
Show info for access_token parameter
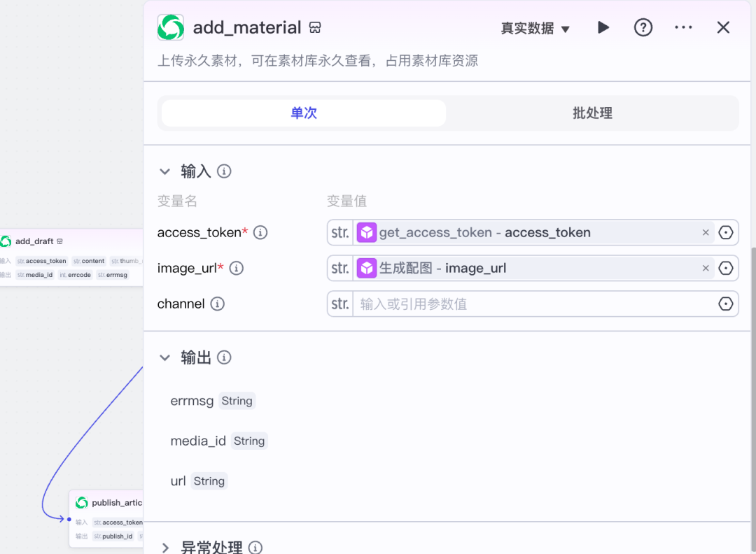260,233
